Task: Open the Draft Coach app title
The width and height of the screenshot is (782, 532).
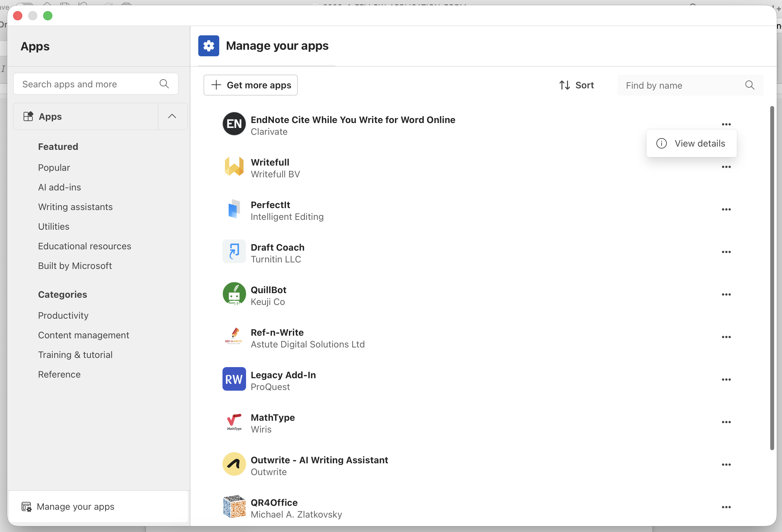Action: pos(277,247)
